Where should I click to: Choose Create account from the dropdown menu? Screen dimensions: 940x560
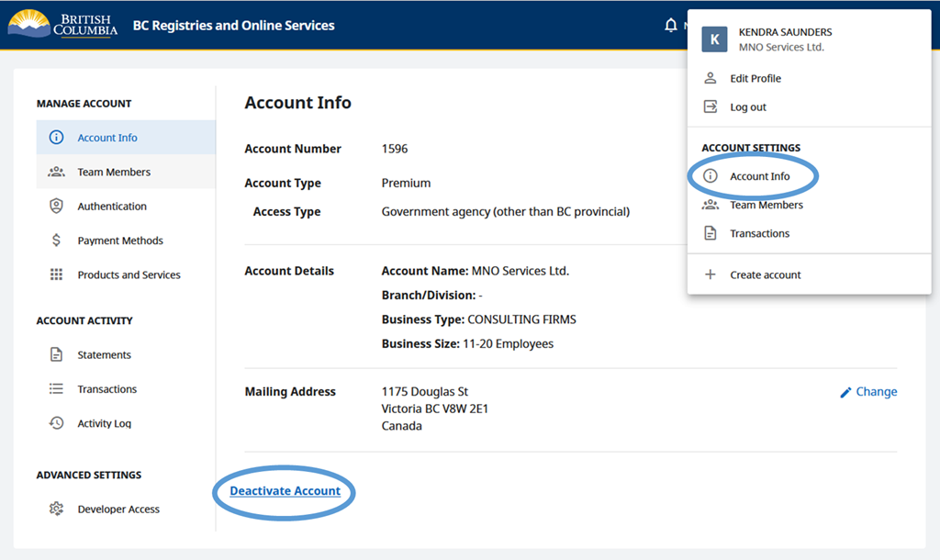pyautogui.click(x=764, y=274)
